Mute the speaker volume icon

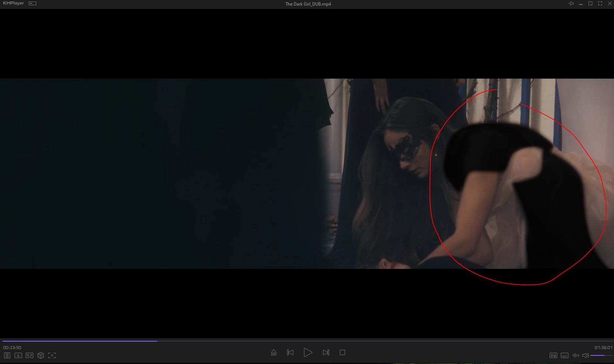pos(586,355)
